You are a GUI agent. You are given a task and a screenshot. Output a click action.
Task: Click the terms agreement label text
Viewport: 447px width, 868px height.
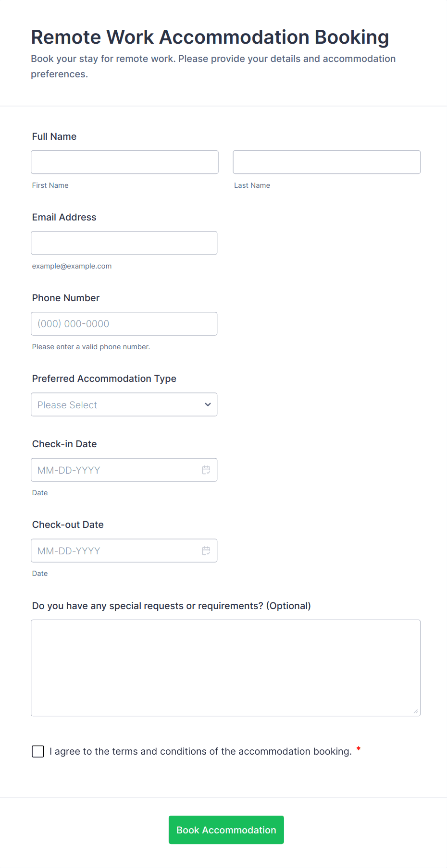[x=200, y=751]
